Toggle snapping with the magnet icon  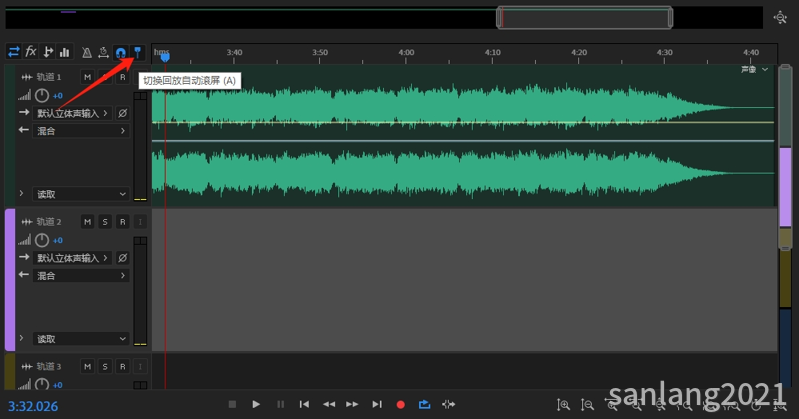click(120, 52)
